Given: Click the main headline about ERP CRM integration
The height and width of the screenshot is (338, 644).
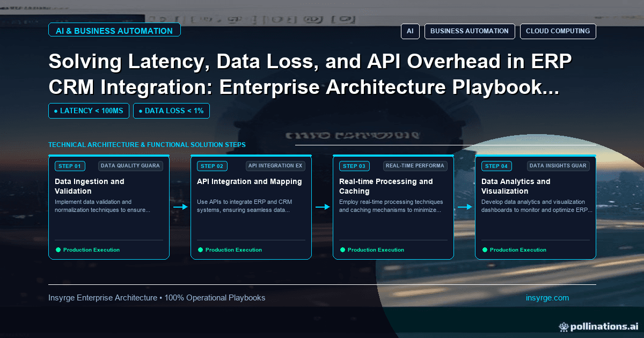Looking at the screenshot, I should click(310, 74).
